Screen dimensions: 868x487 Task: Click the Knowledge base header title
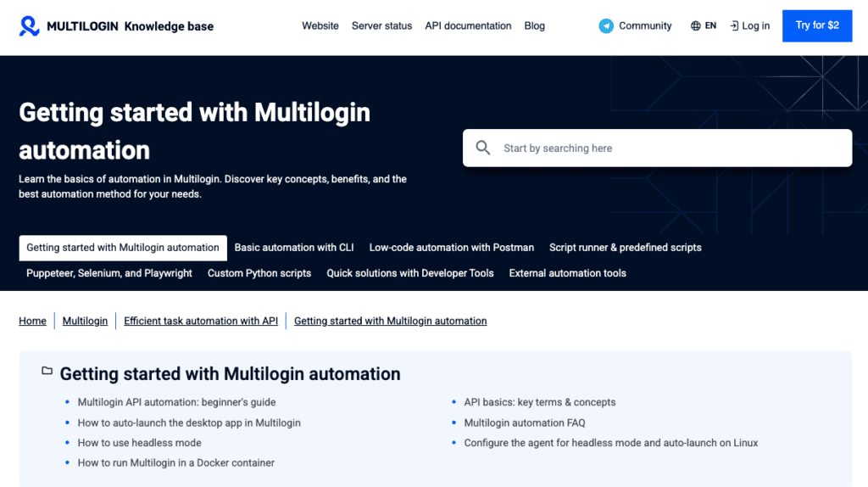tap(169, 26)
